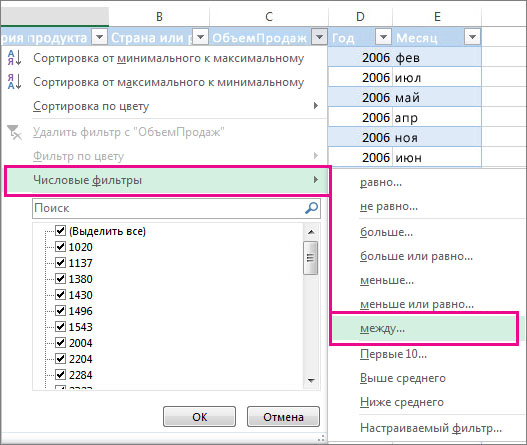Click the sort smallest to largest icon
527x445 pixels.
coord(14,57)
